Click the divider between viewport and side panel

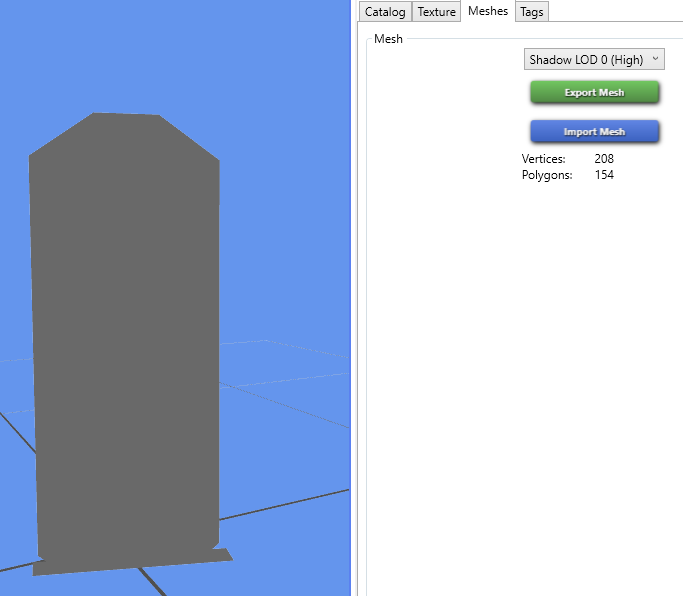(353, 300)
